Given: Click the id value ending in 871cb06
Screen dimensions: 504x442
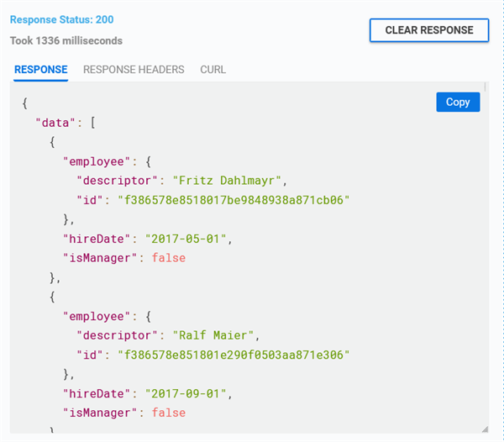Looking at the screenshot, I should [x=234, y=200].
